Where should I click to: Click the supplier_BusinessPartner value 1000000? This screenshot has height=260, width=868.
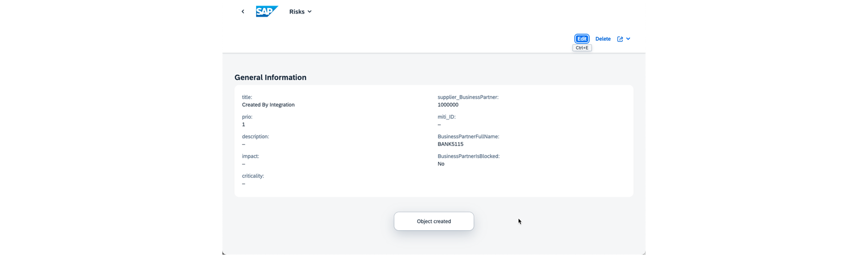(x=448, y=105)
